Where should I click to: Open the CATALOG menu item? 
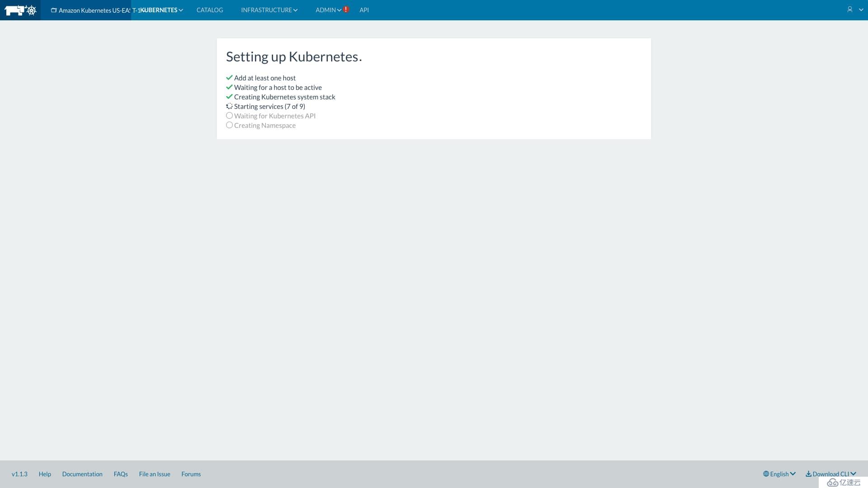coord(210,9)
